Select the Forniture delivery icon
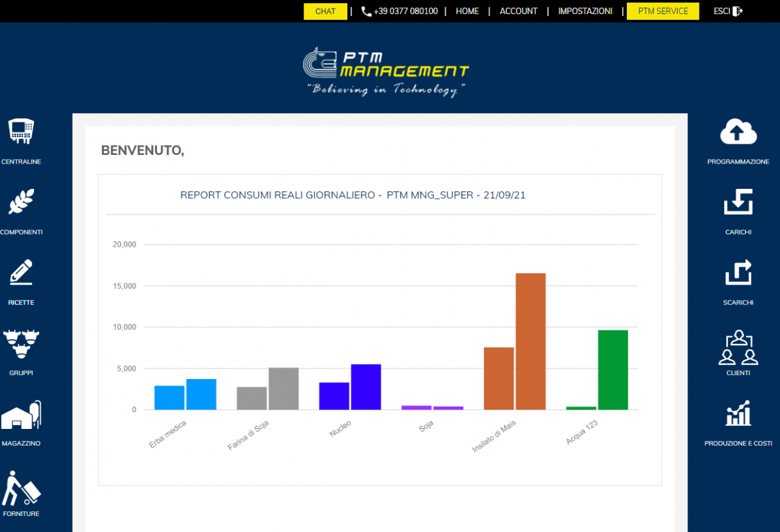 coord(21,483)
